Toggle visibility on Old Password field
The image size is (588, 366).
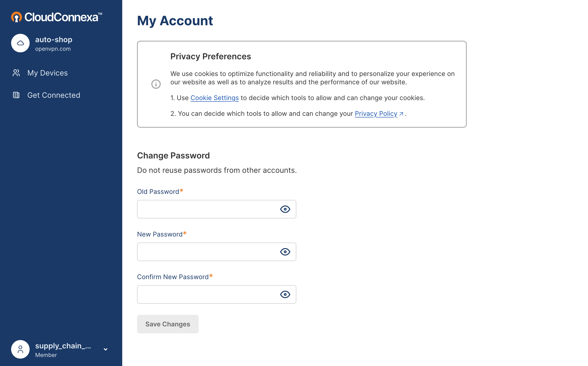285,209
